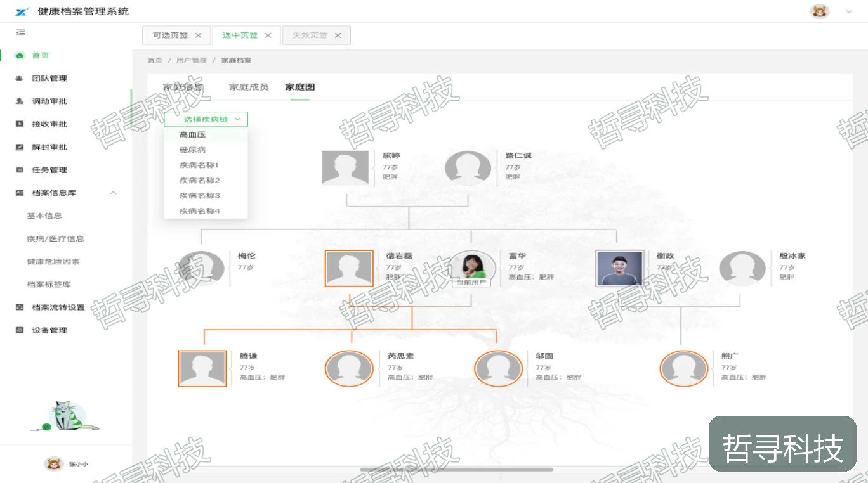Select 屈婷's avatar in the family tree

(x=346, y=168)
